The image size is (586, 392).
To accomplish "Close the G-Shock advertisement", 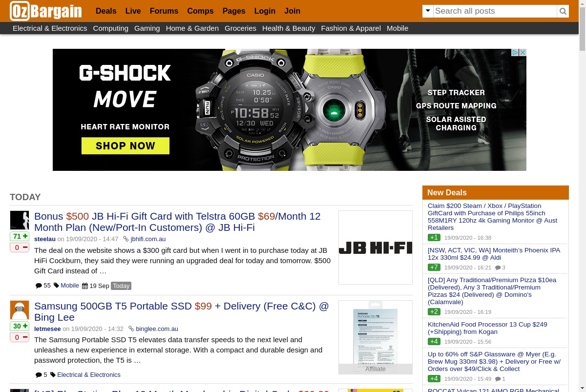I will coord(523,52).
